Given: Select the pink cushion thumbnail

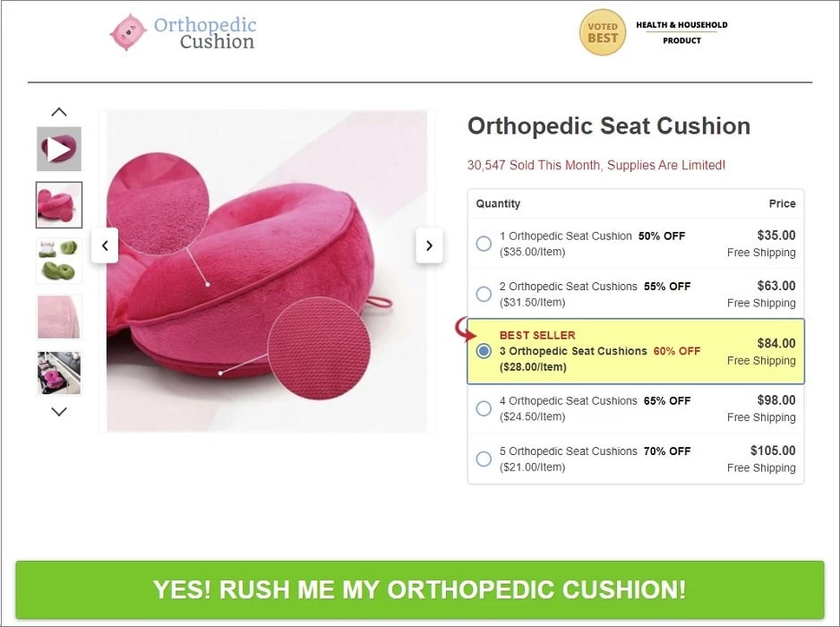Looking at the screenshot, I should pyautogui.click(x=59, y=205).
